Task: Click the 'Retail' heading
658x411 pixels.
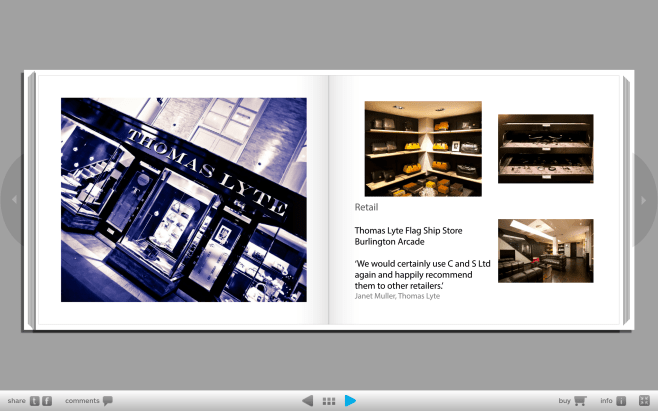Action: tap(366, 207)
